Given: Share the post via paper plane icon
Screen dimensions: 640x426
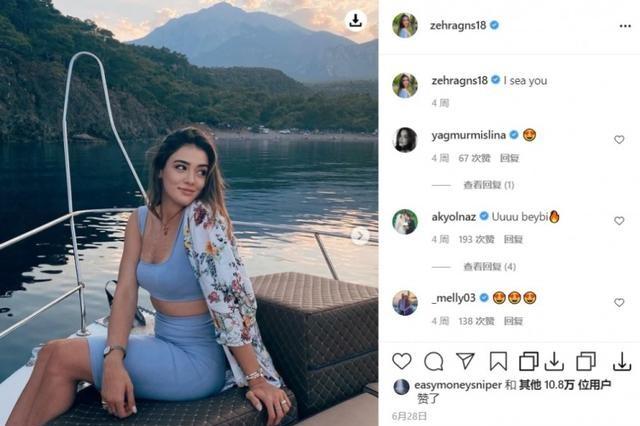Looking at the screenshot, I should click(465, 361).
